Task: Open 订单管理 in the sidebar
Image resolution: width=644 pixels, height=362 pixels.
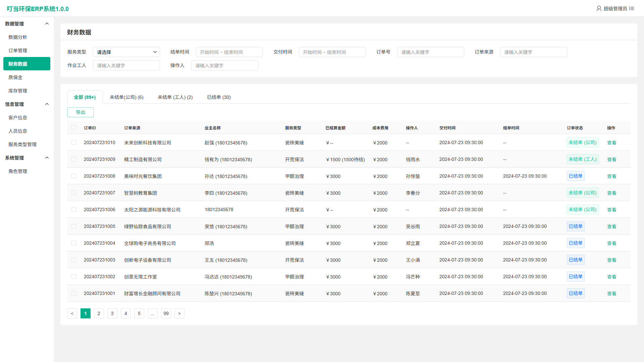Action: point(27,50)
